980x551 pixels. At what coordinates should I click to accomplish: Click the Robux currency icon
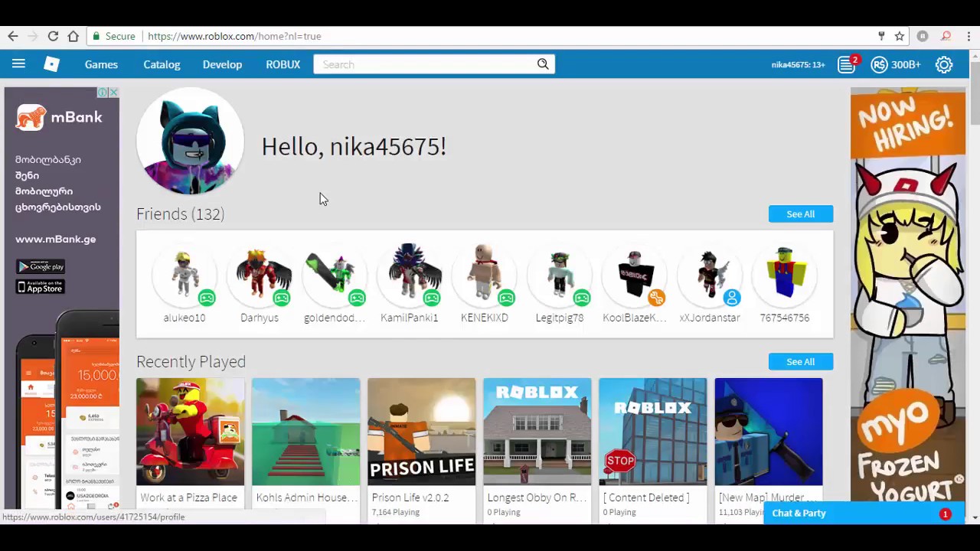[x=879, y=64]
